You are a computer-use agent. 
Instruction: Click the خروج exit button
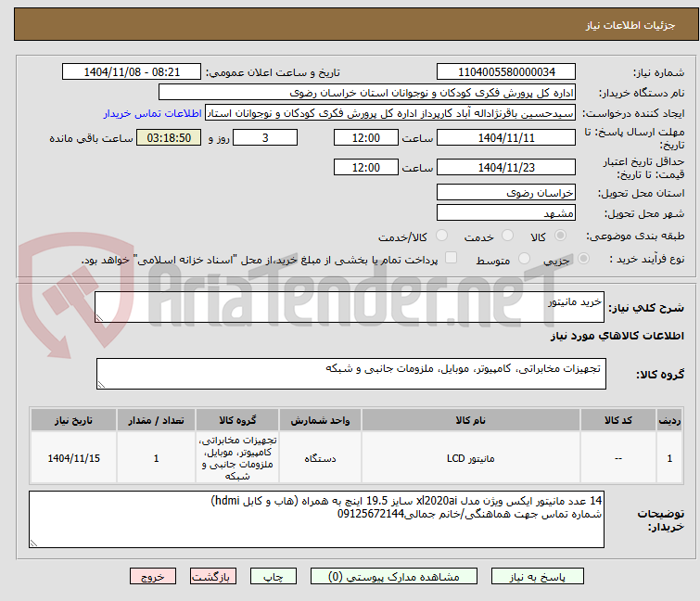point(153,577)
